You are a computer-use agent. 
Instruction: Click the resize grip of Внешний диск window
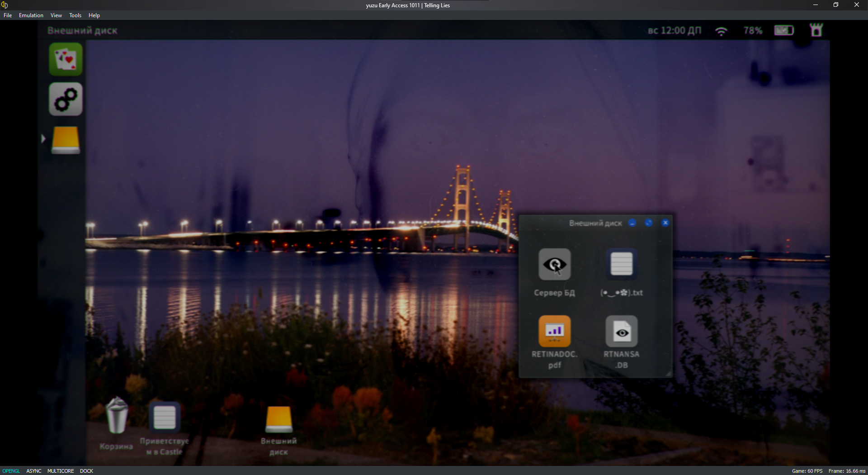tap(668, 373)
